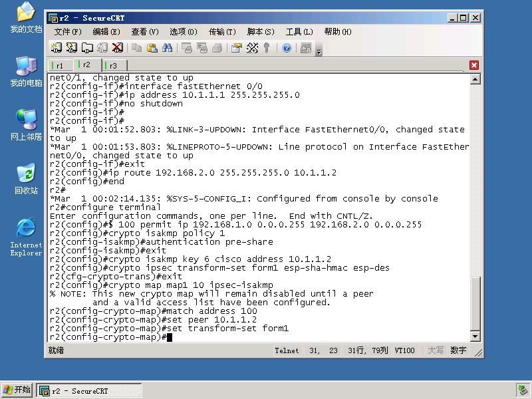Click the Quick Connect lightning icon
The height and width of the screenshot is (399, 532).
(x=72, y=48)
